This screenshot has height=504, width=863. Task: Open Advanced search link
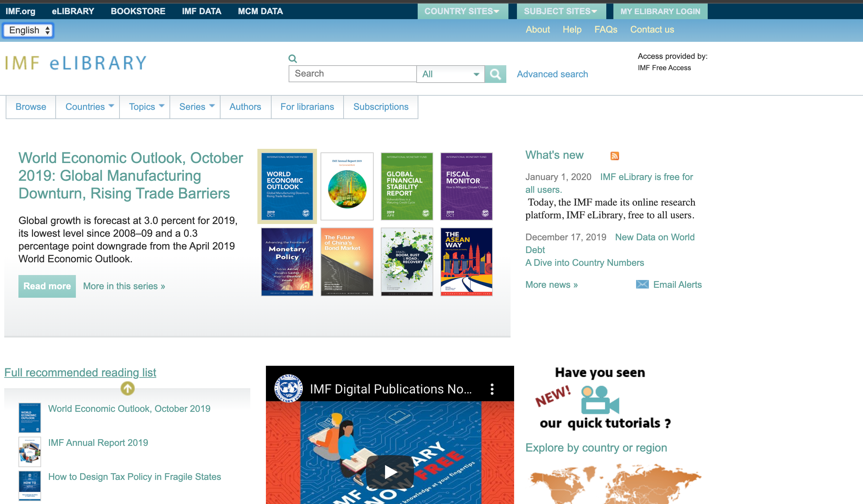[552, 74]
